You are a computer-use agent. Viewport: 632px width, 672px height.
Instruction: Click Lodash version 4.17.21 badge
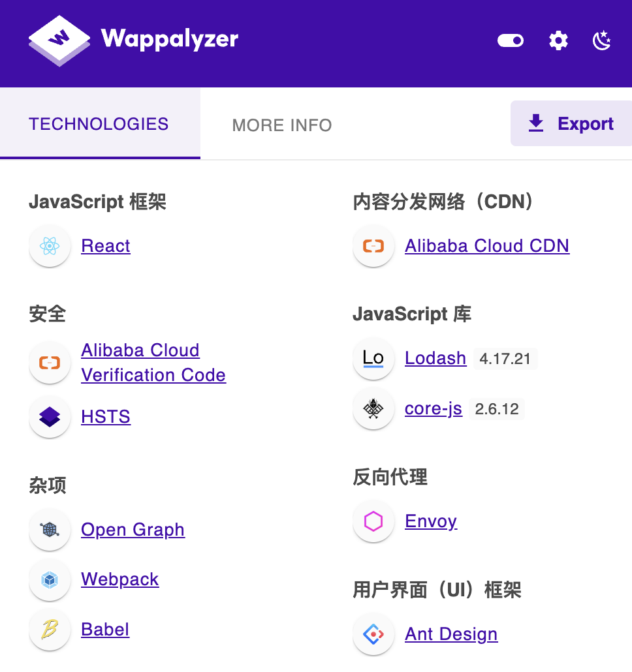pyautogui.click(x=505, y=359)
